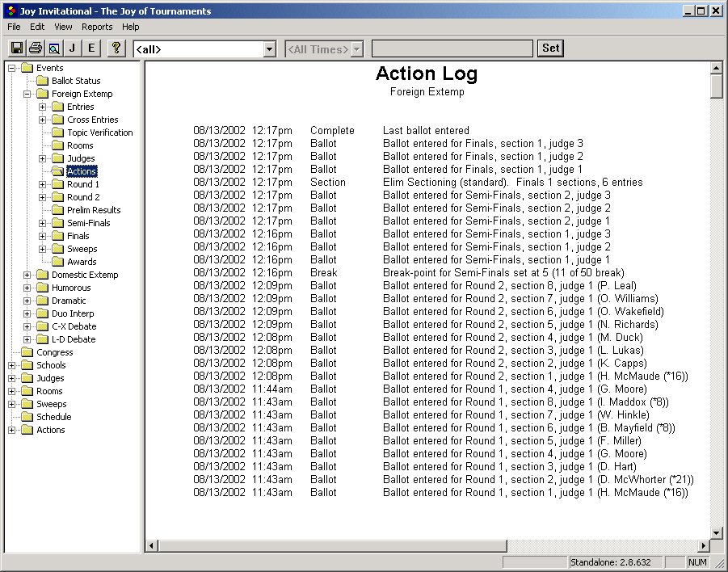
Task: Expand the Finals folder
Action: pos(43,237)
